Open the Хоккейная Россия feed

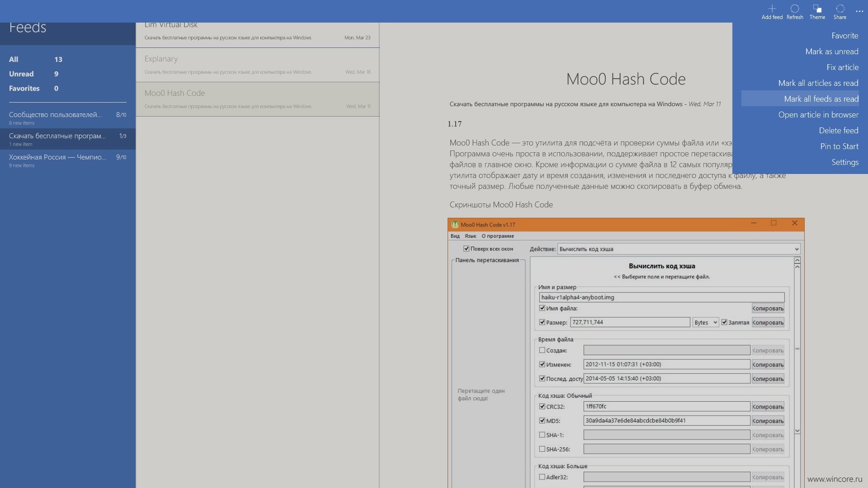click(x=68, y=160)
